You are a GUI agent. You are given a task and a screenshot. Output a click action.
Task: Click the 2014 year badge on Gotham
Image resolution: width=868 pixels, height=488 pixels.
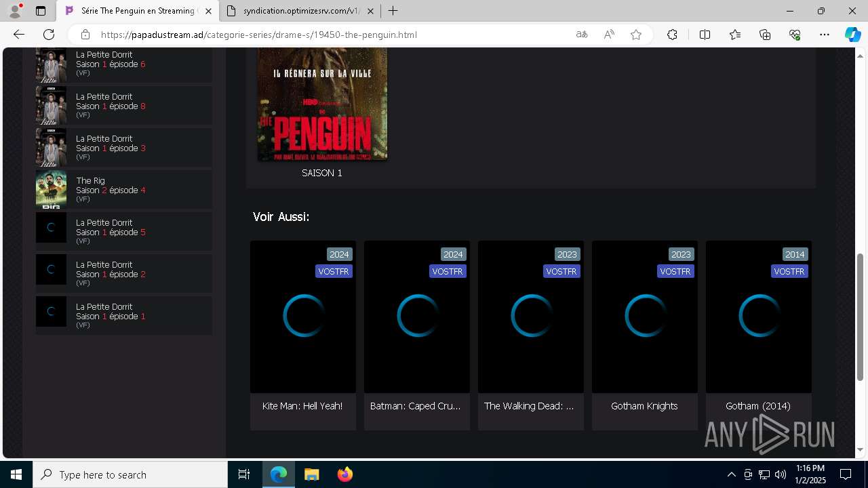click(x=795, y=254)
